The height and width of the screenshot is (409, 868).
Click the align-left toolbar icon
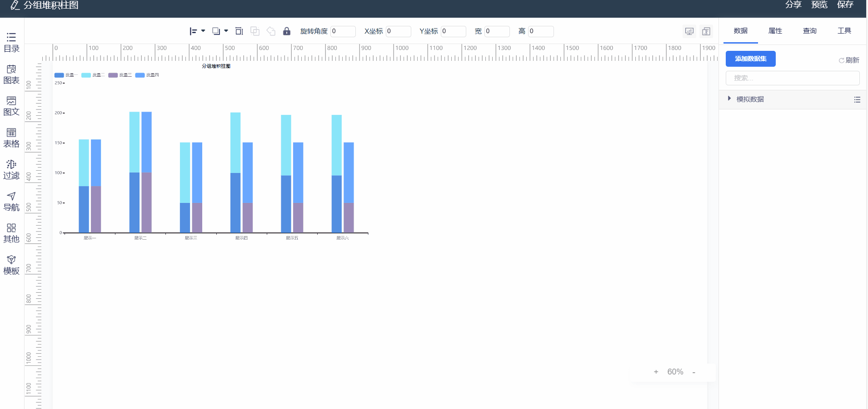point(193,31)
